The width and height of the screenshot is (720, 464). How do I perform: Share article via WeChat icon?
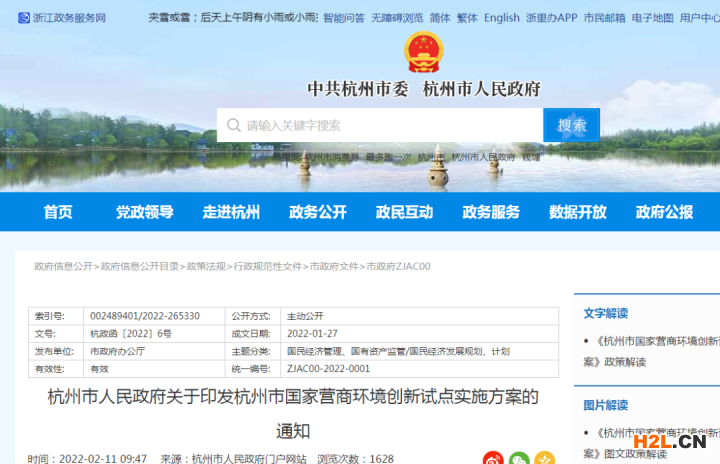click(x=519, y=459)
